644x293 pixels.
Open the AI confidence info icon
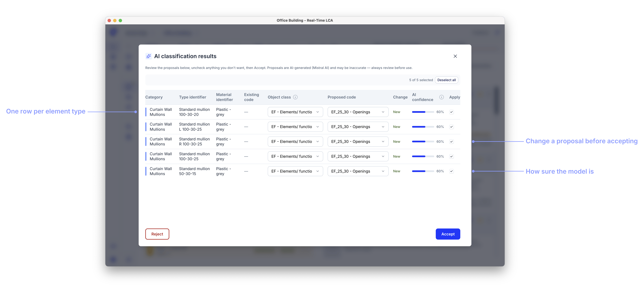[441, 97]
